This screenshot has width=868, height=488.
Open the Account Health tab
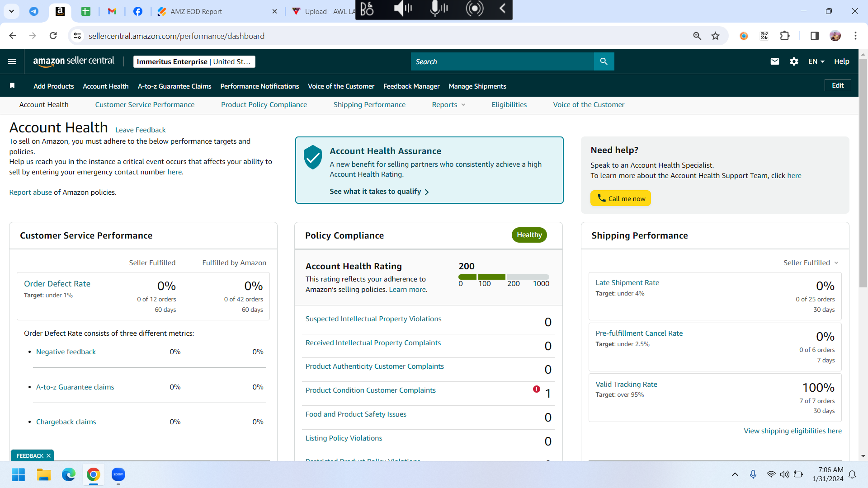pos(44,105)
